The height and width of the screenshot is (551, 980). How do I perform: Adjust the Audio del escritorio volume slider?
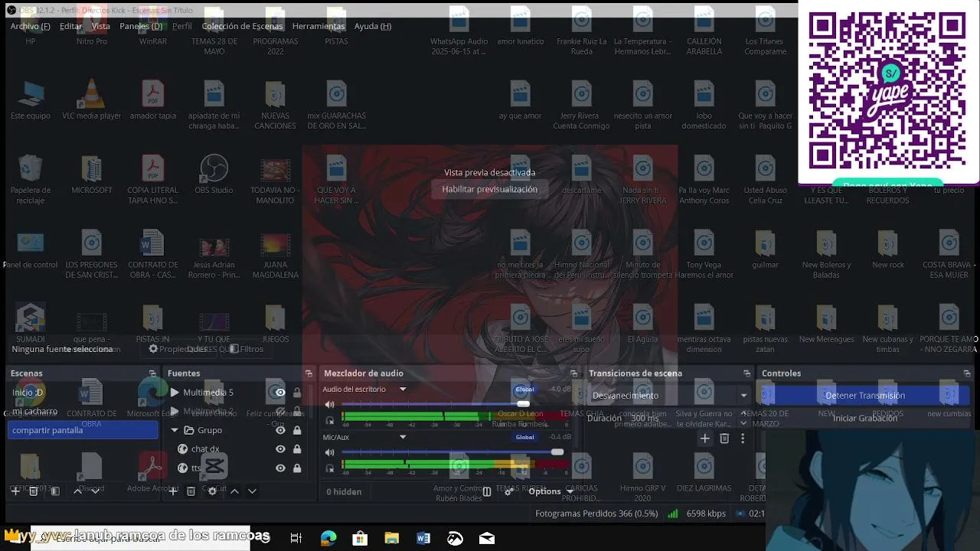523,404
